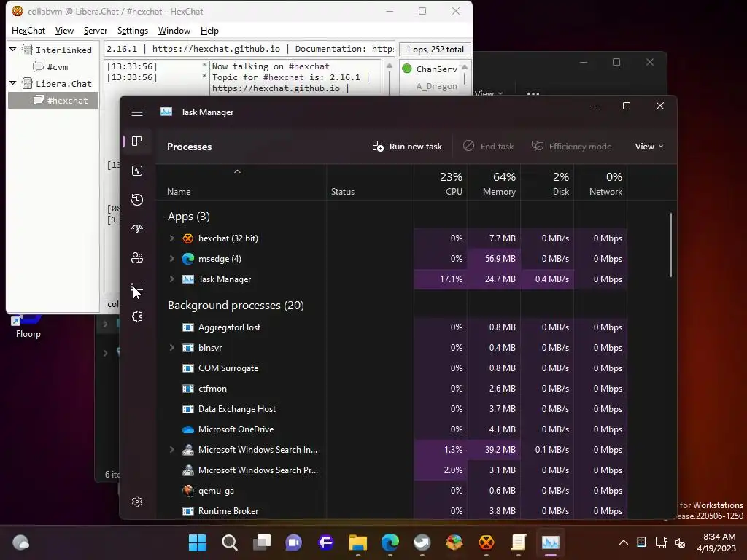Open the Processes page icon in sidebar
The image size is (747, 560).
(x=137, y=141)
